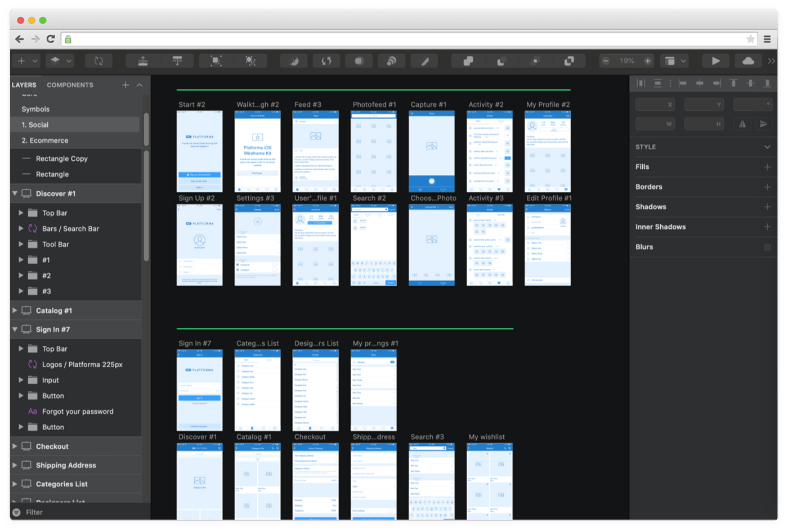The width and height of the screenshot is (788, 532).
Task: Start the Preview play button
Action: [715, 61]
